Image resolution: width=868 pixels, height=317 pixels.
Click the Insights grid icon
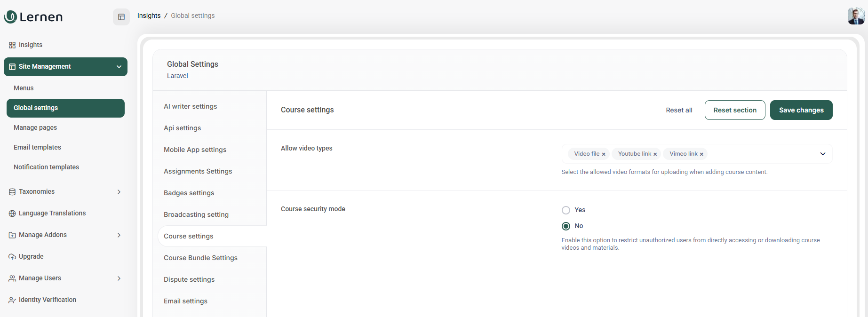point(12,45)
